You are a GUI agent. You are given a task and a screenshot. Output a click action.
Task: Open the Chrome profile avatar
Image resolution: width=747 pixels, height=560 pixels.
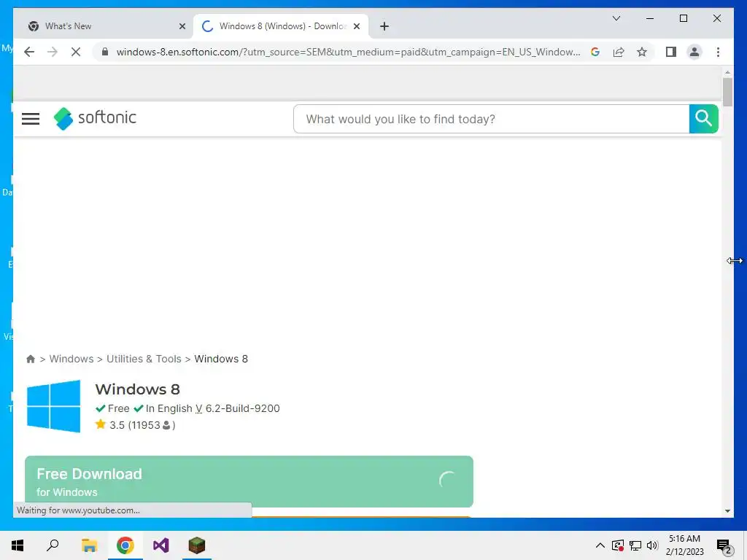pos(694,52)
